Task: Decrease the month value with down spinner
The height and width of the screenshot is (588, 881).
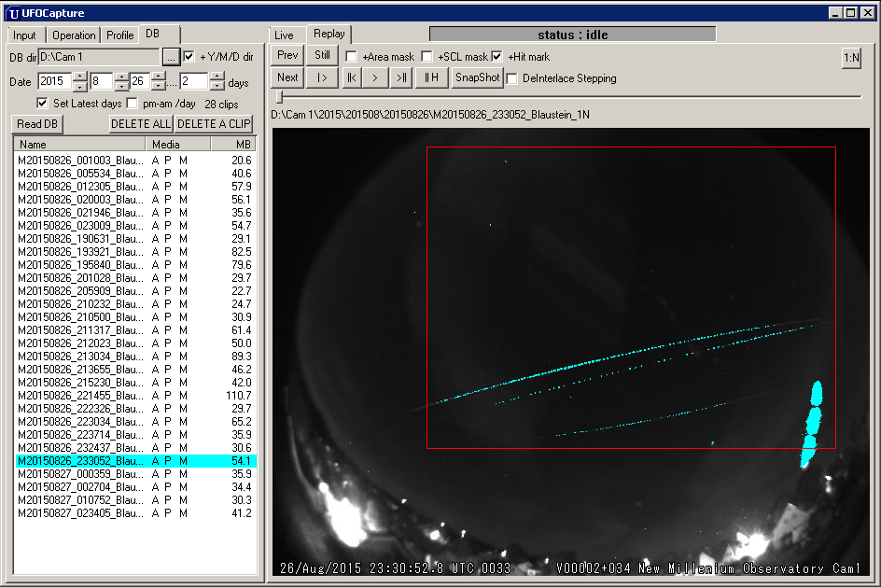Action: click(119, 86)
